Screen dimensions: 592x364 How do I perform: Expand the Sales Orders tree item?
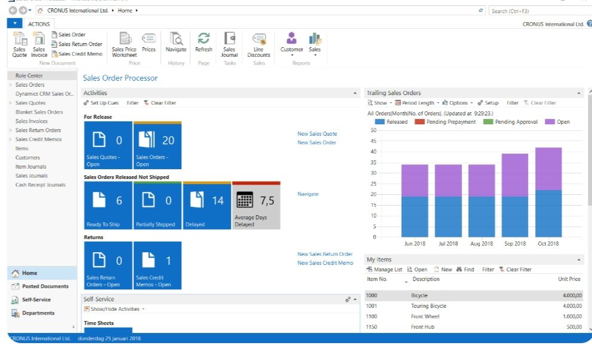[x=10, y=85]
